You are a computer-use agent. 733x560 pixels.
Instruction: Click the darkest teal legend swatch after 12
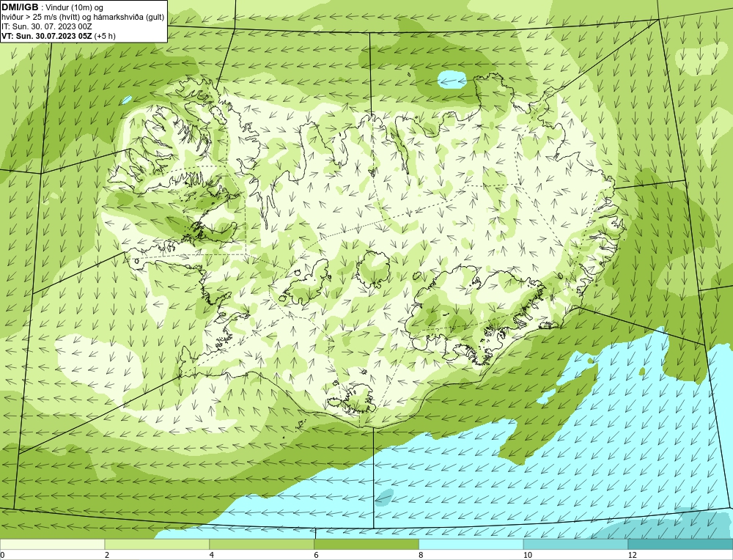point(681,545)
